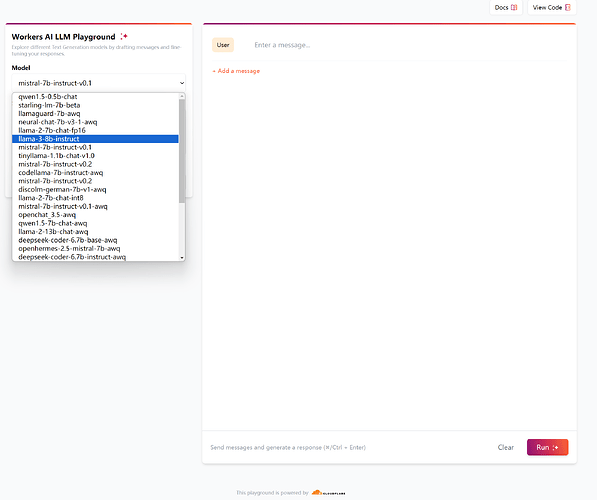Select highlighted llama-3-8b-instruct option
Screen dimensions: 597x500
click(95, 139)
